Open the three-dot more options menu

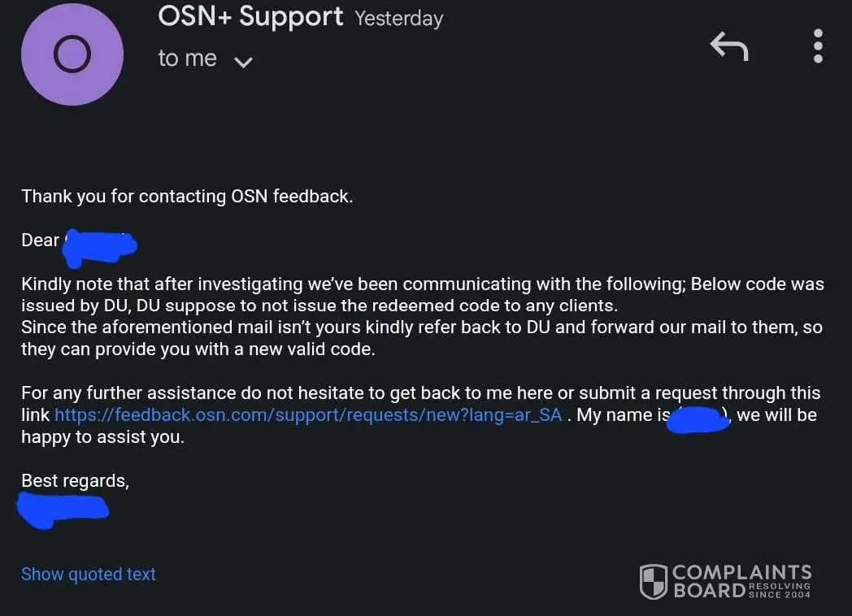818,46
